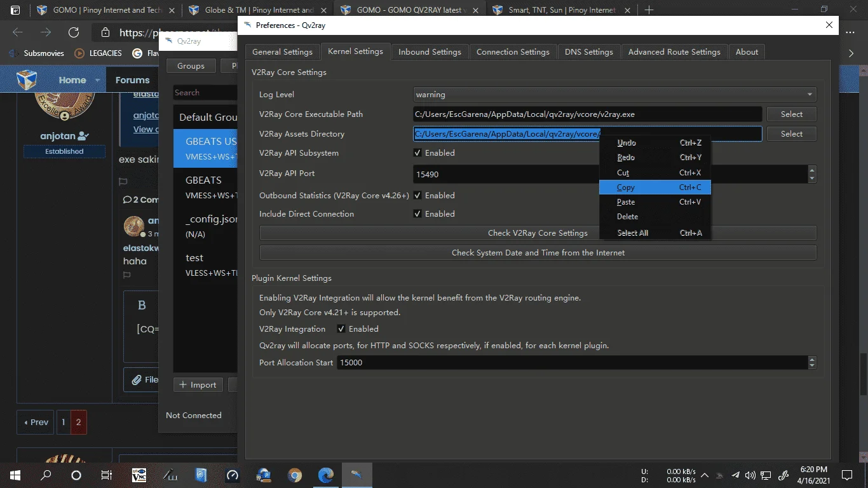This screenshot has width=868, height=488.
Task: Click the forum site cube logo
Action: [27, 80]
